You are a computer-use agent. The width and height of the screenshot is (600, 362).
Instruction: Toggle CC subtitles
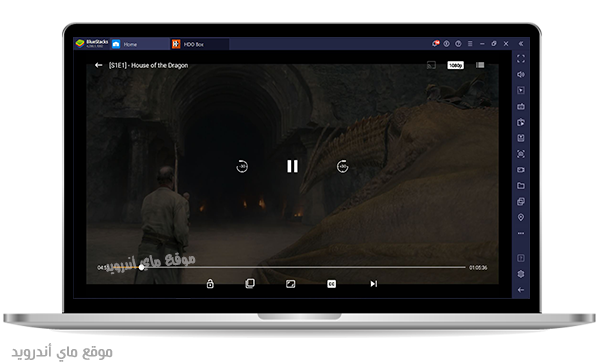[332, 284]
